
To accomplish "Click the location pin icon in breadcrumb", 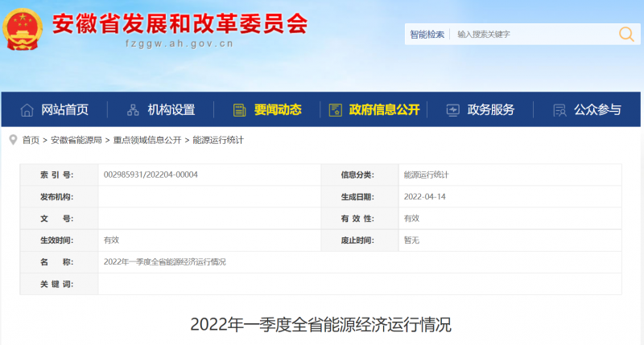I will [x=13, y=140].
